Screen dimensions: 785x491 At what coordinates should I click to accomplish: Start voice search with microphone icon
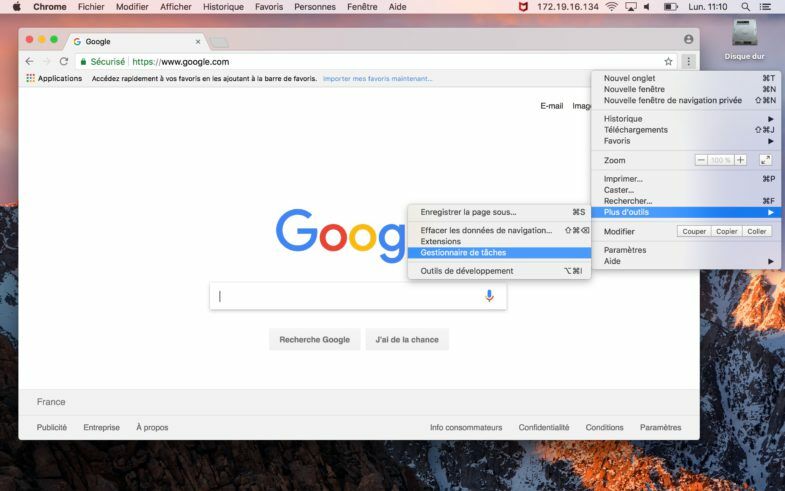pos(489,296)
